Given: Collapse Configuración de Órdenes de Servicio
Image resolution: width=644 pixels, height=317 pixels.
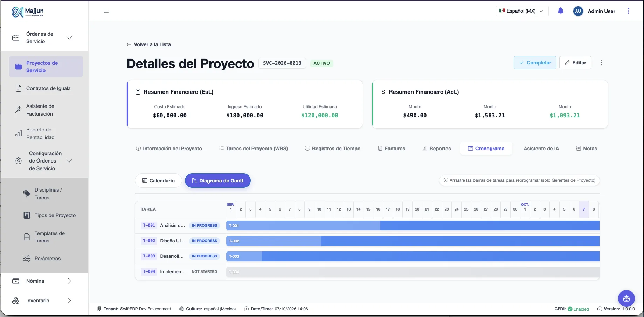Looking at the screenshot, I should [69, 161].
